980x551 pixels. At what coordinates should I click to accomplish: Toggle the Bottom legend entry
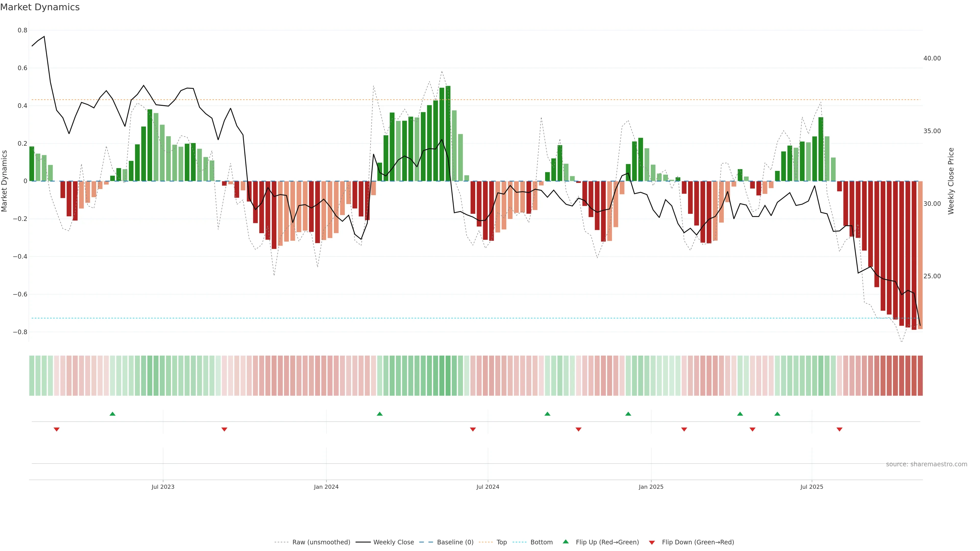coord(541,542)
